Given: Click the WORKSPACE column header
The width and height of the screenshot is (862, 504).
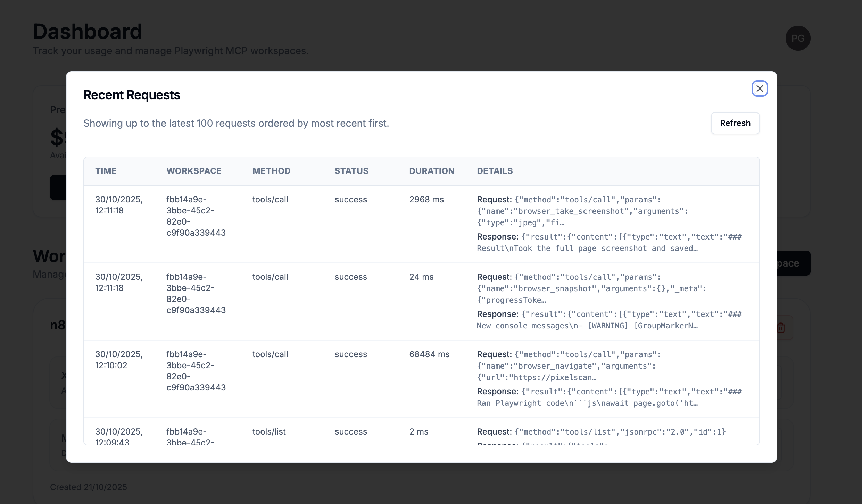Looking at the screenshot, I should pyautogui.click(x=194, y=171).
